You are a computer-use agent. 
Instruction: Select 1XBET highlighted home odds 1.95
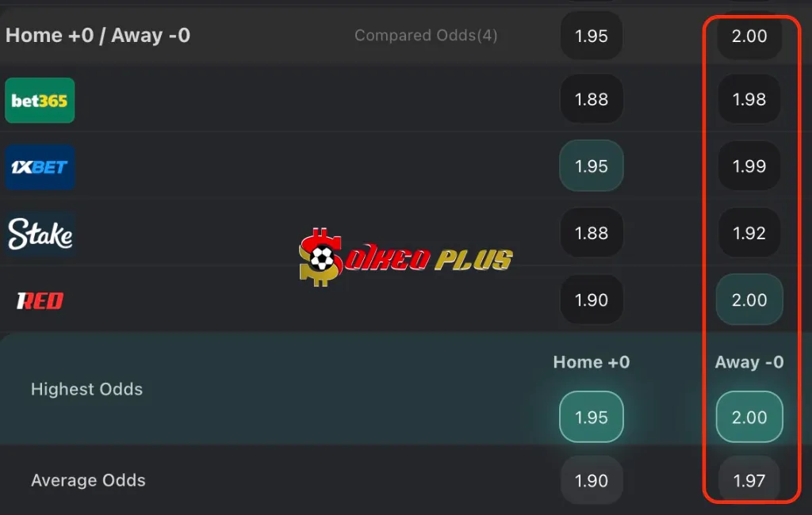click(x=592, y=166)
